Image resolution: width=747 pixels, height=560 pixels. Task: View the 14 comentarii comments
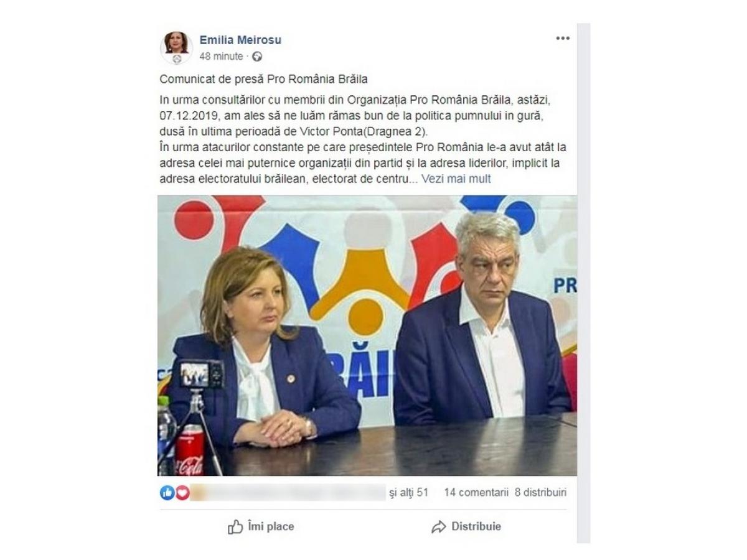(476, 493)
